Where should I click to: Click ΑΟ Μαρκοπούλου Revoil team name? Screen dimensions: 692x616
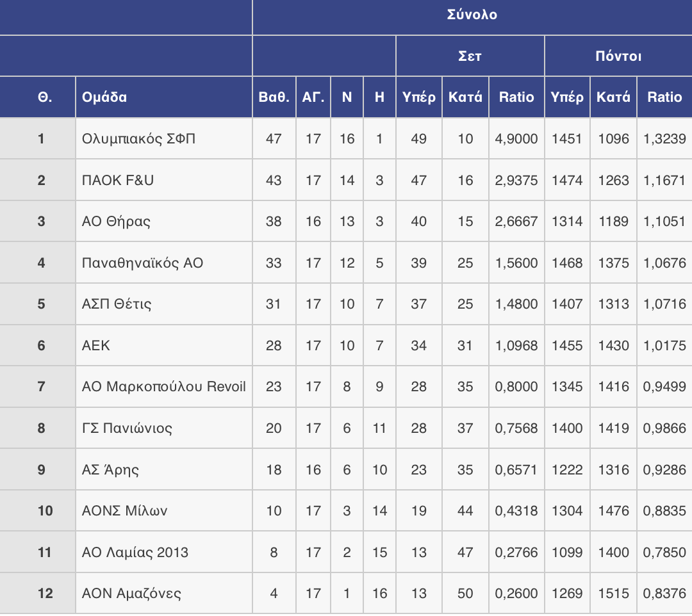(x=164, y=387)
